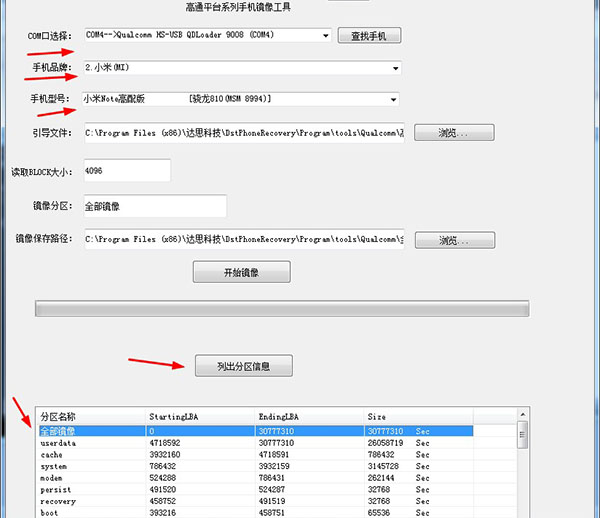Select the system partition row
Viewport: 600px width, 518px height.
pyautogui.click(x=256, y=466)
